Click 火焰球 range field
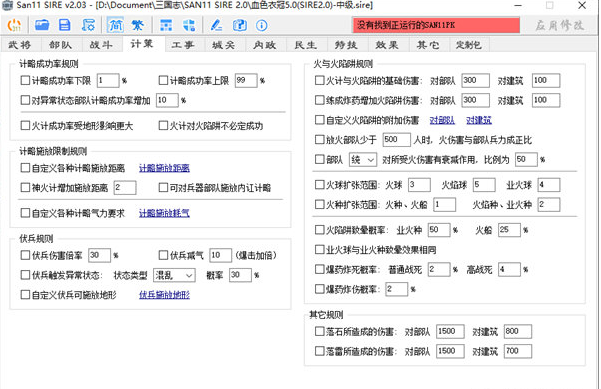 pyautogui.click(x=484, y=185)
